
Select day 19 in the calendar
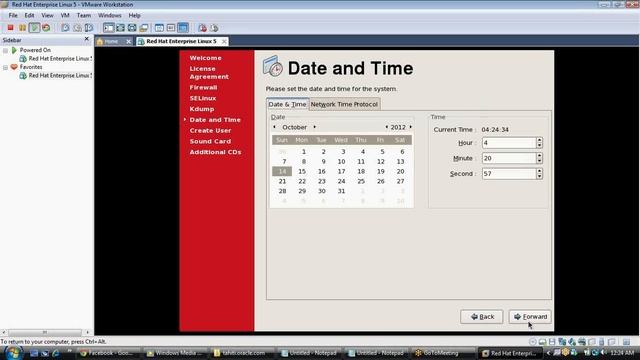[380, 171]
